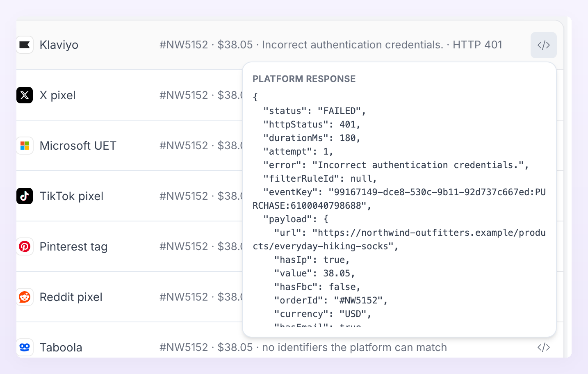Click the "error" line in the JSON response

tap(396, 165)
